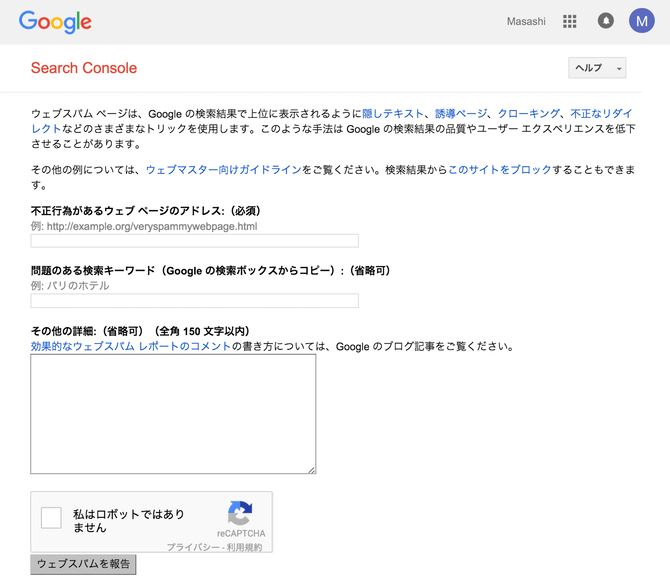Open the クローキング link
670x582 pixels.
pos(530,114)
